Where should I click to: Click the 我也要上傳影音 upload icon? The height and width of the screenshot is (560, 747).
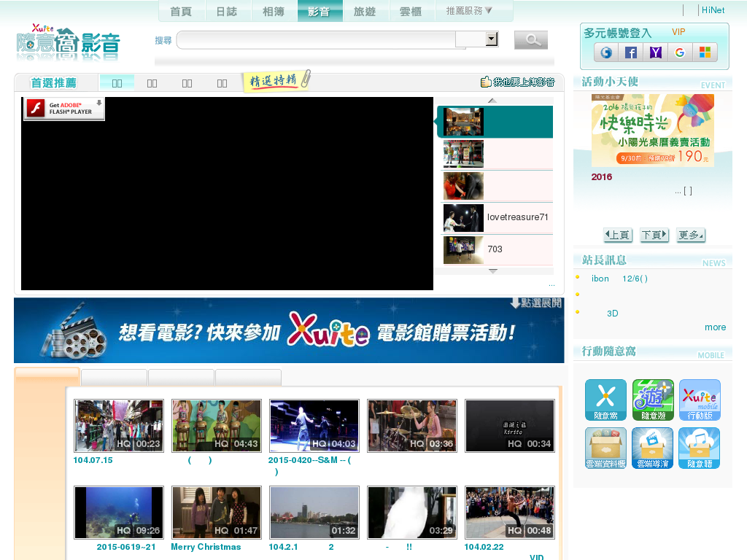(486, 81)
